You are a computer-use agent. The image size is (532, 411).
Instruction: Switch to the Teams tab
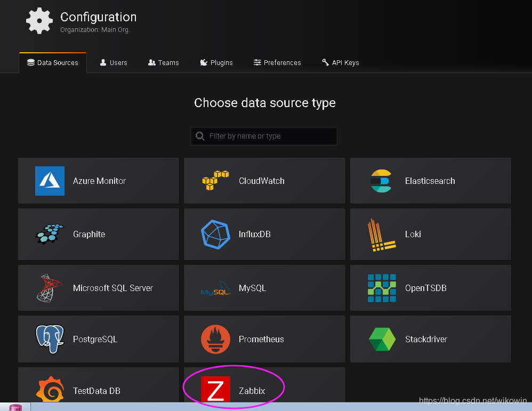pos(164,63)
